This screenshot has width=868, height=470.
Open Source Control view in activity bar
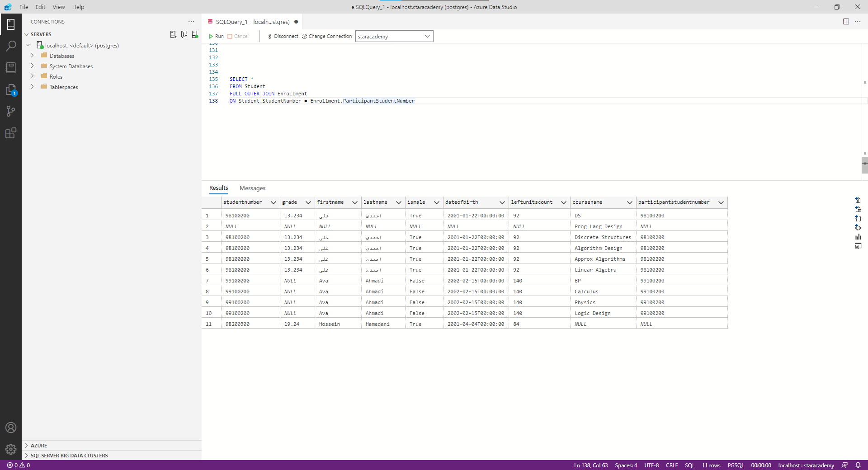[11, 111]
